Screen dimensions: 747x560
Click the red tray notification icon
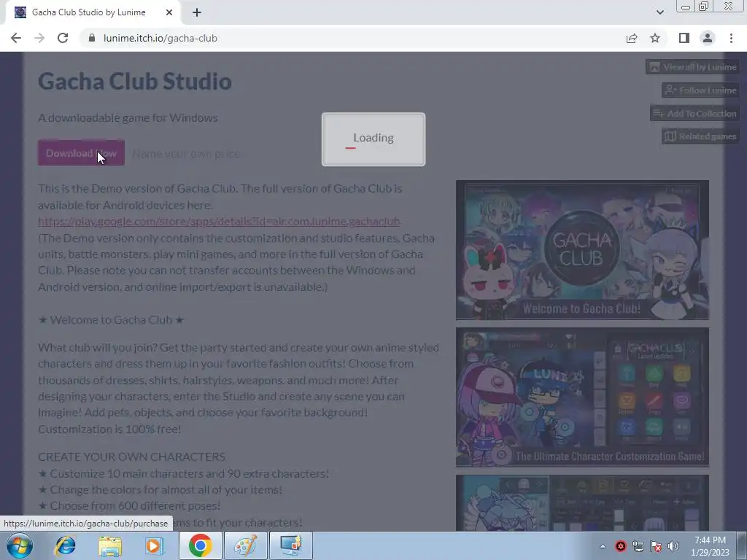(620, 546)
